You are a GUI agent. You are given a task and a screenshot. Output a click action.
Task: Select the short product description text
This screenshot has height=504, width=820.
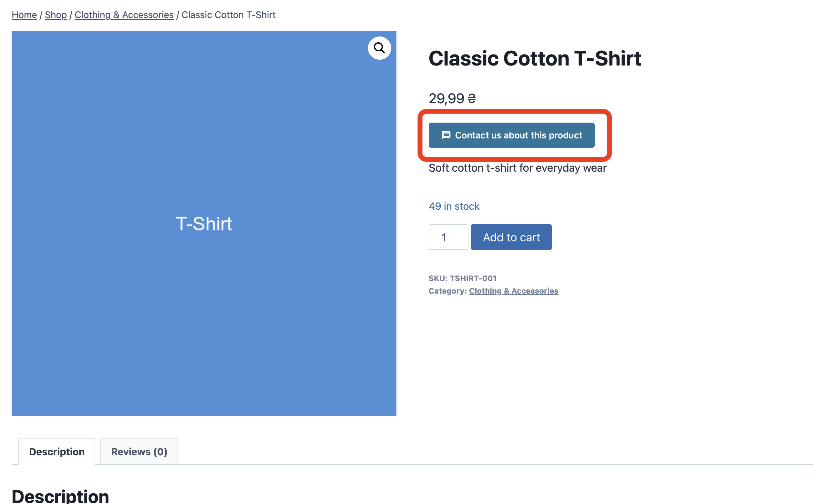click(517, 168)
